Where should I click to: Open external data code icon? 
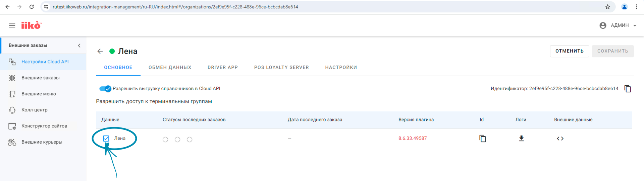[560, 139]
